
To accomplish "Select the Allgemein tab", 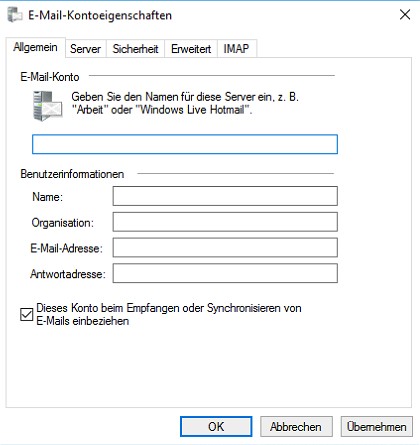I will pyautogui.click(x=35, y=47).
